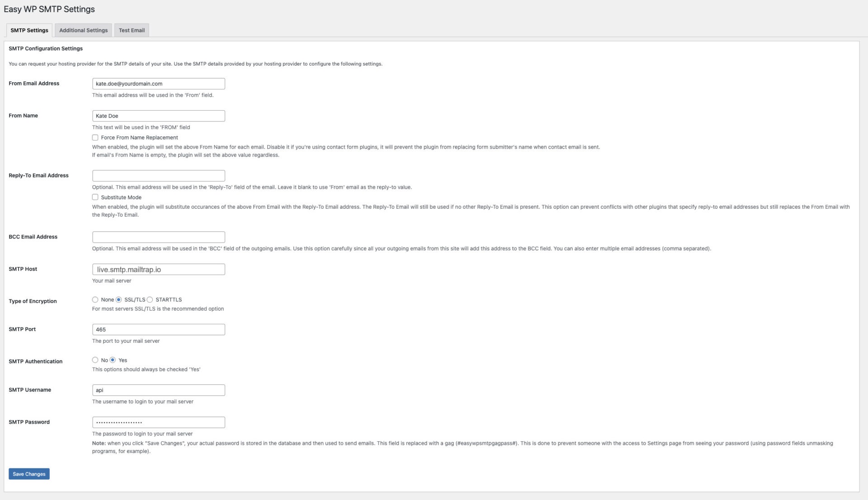Select STARTTLS encryption radio button

point(150,299)
